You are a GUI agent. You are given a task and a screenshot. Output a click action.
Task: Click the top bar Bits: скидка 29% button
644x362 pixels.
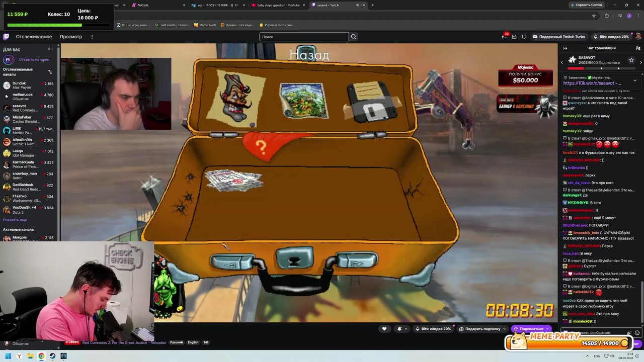pyautogui.click(x=611, y=37)
